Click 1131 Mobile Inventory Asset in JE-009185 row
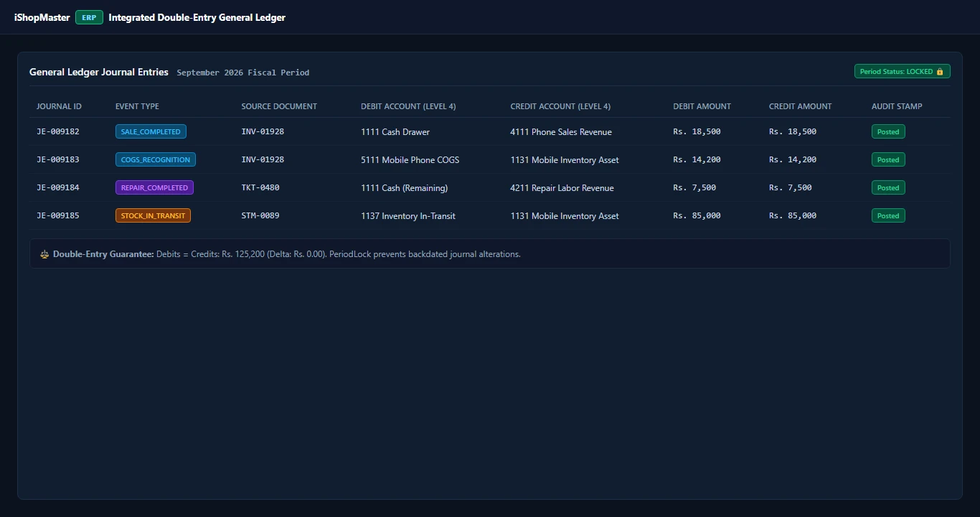980x517 pixels. click(x=565, y=216)
